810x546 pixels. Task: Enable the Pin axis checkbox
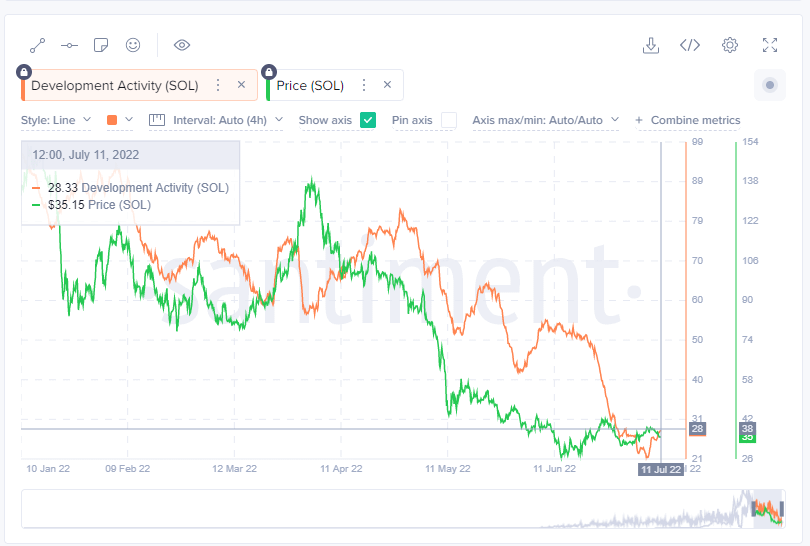(449, 120)
